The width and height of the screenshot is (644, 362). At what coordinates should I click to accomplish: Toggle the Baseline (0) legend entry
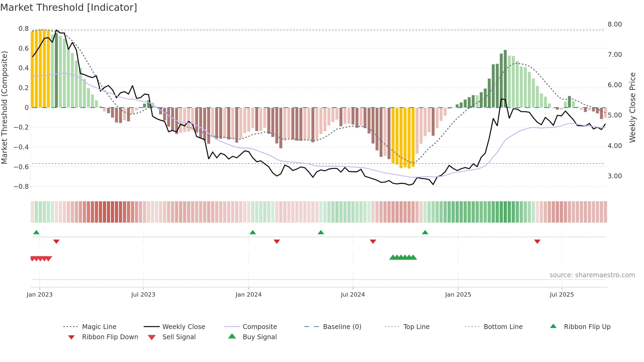coord(333,327)
